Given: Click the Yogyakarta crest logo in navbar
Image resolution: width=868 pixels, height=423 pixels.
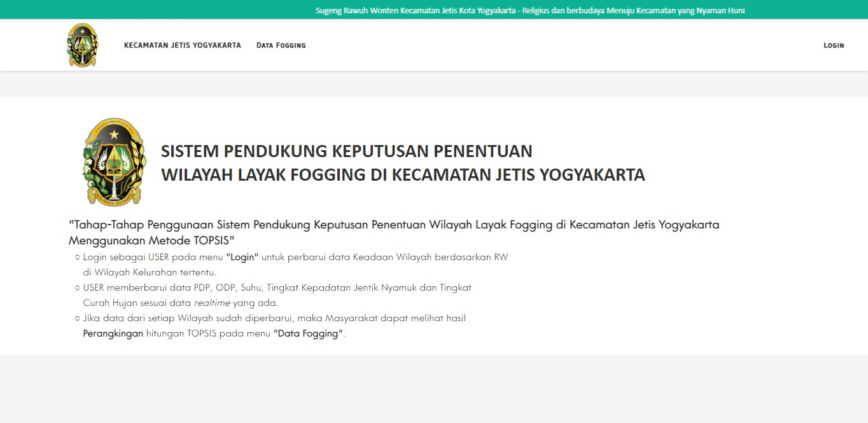Looking at the screenshot, I should coord(83,45).
